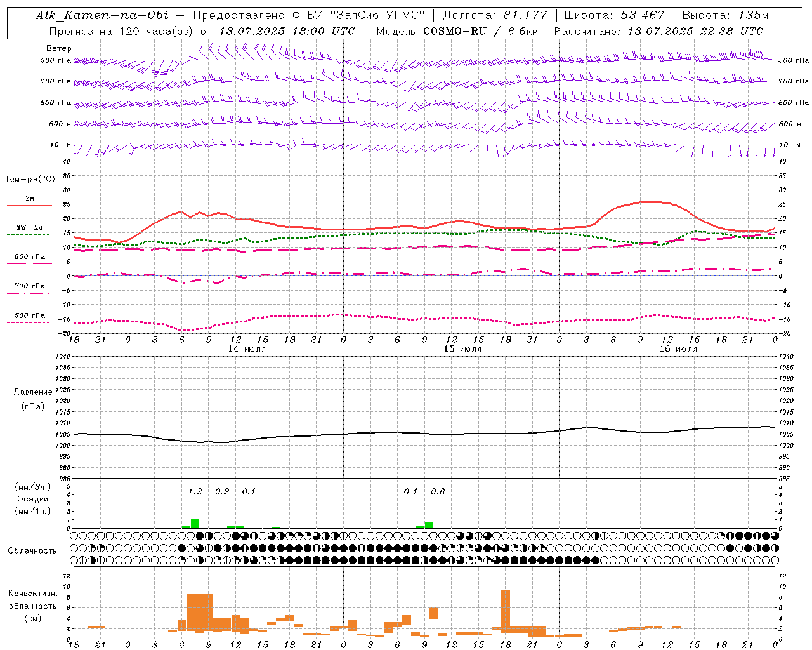Click the Давление pressure panel label
The image size is (812, 650).
click(33, 392)
